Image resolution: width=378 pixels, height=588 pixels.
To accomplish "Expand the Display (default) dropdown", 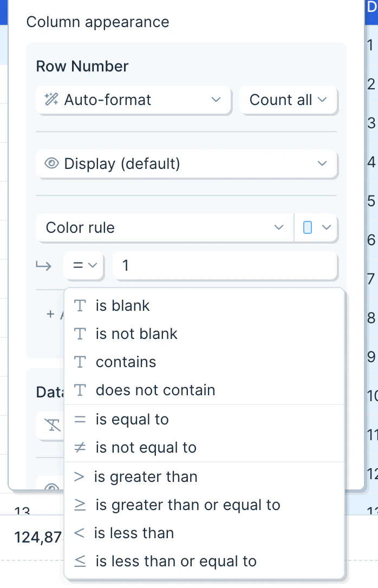I will pos(186,164).
